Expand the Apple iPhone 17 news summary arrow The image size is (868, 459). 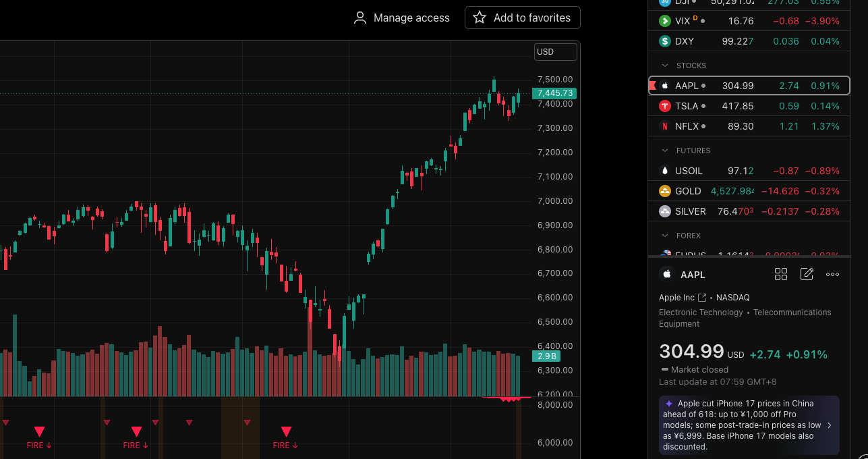click(829, 425)
